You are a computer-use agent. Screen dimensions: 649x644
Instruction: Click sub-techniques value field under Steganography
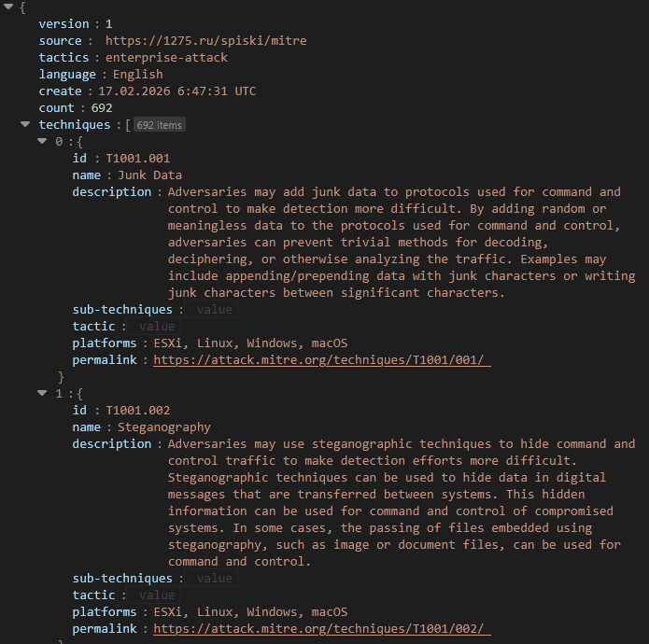click(214, 579)
